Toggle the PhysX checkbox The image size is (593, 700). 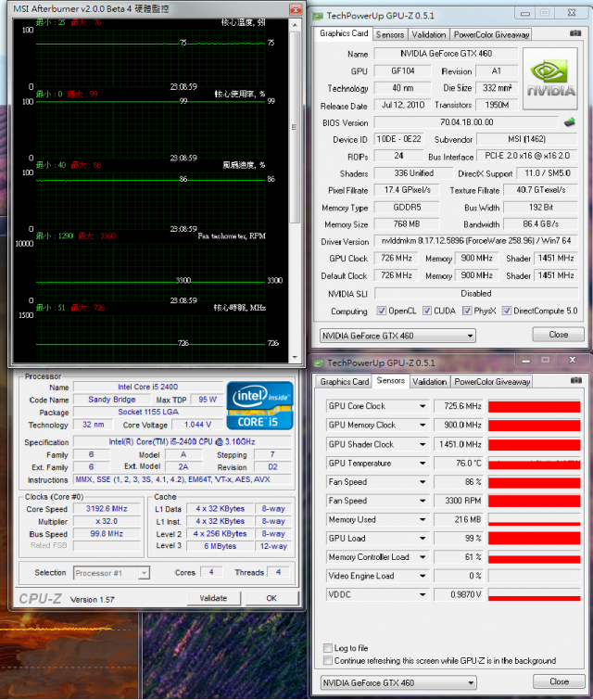point(467,311)
